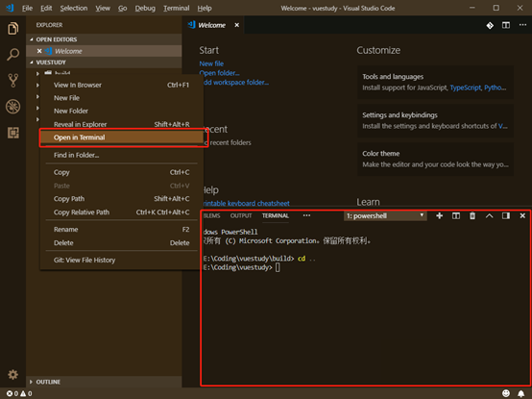Select Delete in the context menu
The width and height of the screenshot is (532, 399).
click(x=121, y=243)
